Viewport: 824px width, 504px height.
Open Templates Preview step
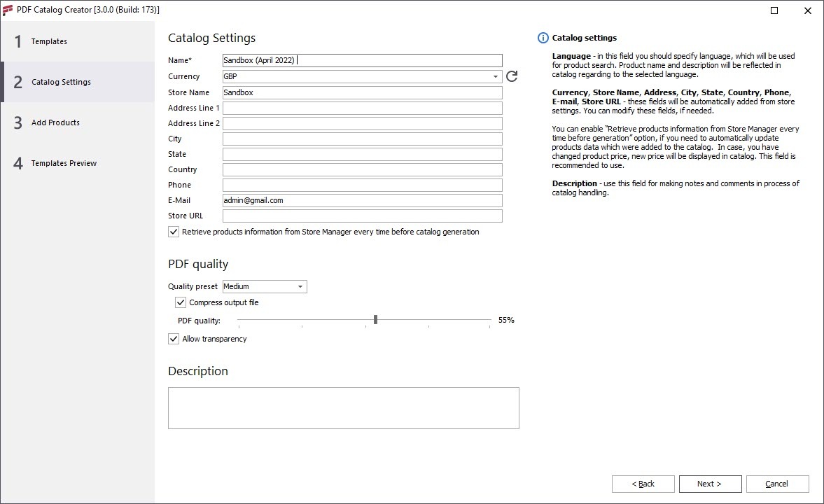[x=64, y=163]
